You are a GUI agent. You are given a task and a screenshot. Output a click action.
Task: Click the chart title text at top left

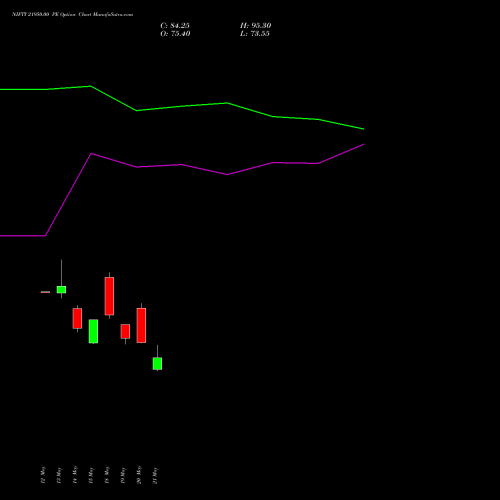pos(72,14)
